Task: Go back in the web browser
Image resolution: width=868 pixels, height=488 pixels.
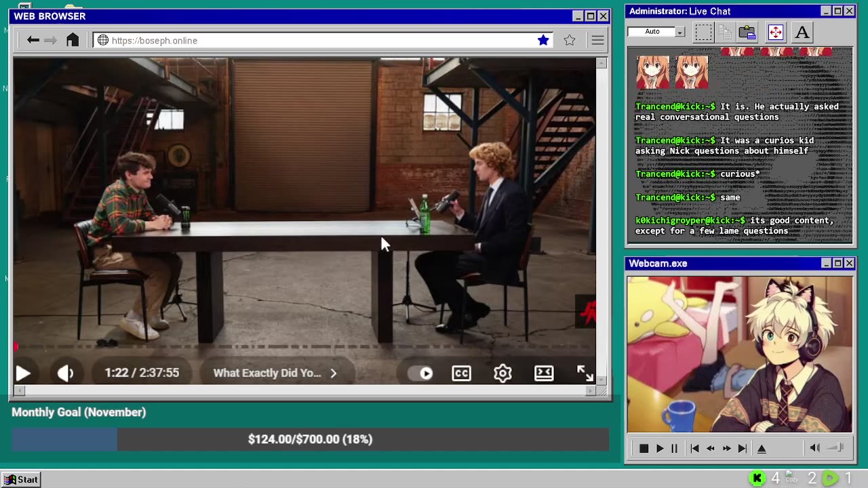Action: 33,41
